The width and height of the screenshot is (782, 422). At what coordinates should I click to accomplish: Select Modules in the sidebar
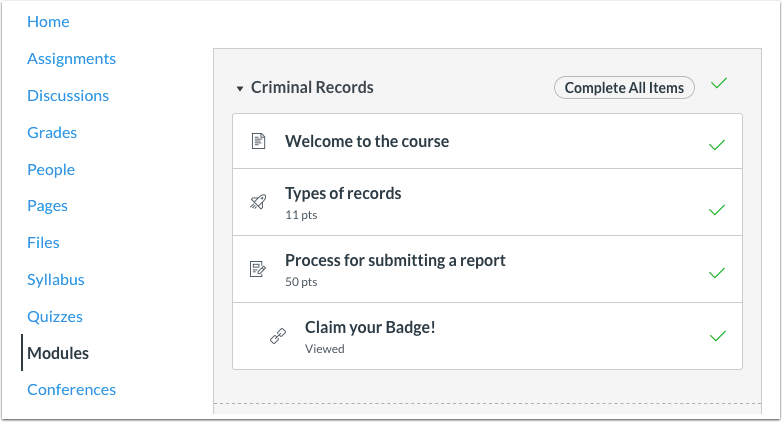[x=58, y=353]
